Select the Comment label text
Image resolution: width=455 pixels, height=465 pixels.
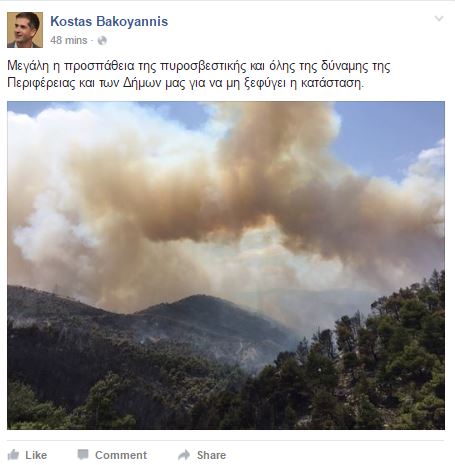click(x=121, y=455)
